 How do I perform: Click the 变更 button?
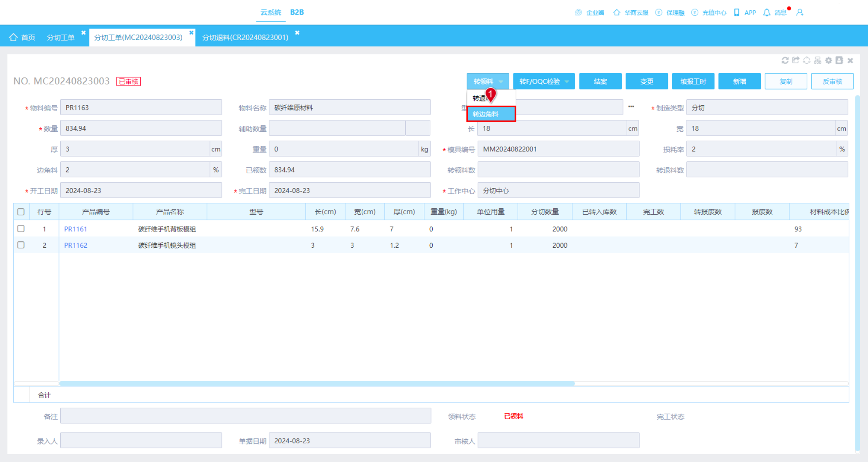pyautogui.click(x=647, y=81)
